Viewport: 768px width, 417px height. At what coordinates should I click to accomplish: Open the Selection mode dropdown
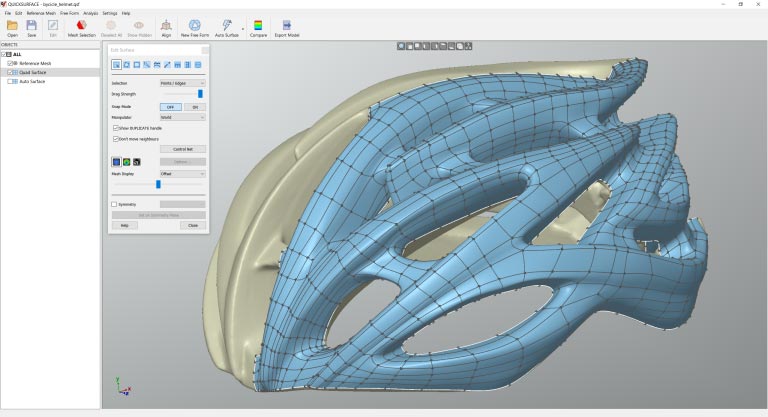click(x=182, y=83)
